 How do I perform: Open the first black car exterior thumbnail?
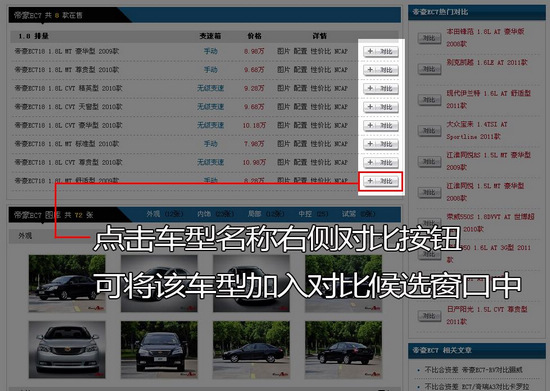[x=67, y=283]
